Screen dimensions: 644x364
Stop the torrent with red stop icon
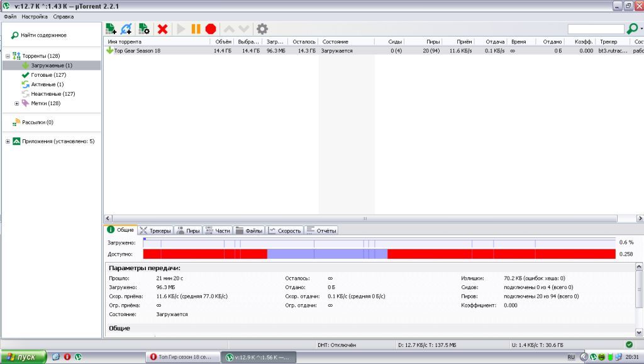(211, 29)
